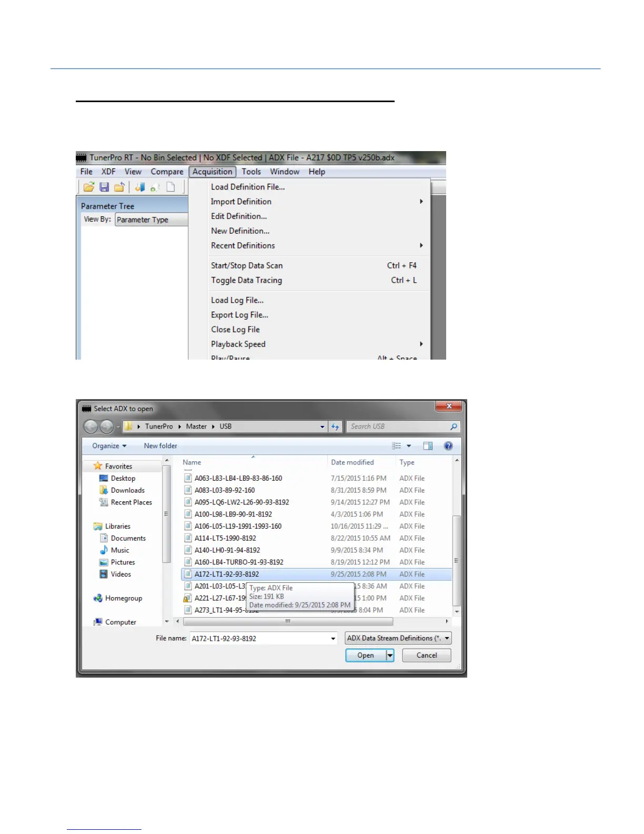Open ADX Data Stream Definitions file type dropdown

[x=398, y=639]
